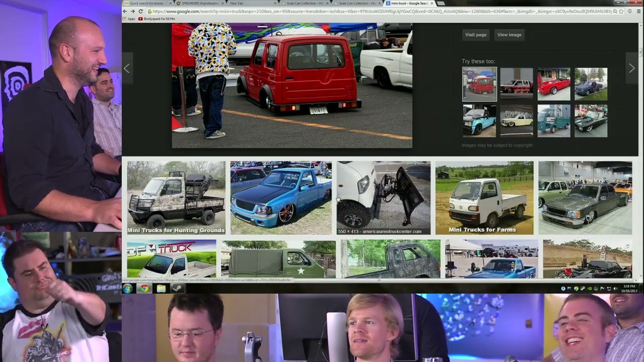
Task: Select the cream pickup second-row thumbnail
Action: pos(516,121)
